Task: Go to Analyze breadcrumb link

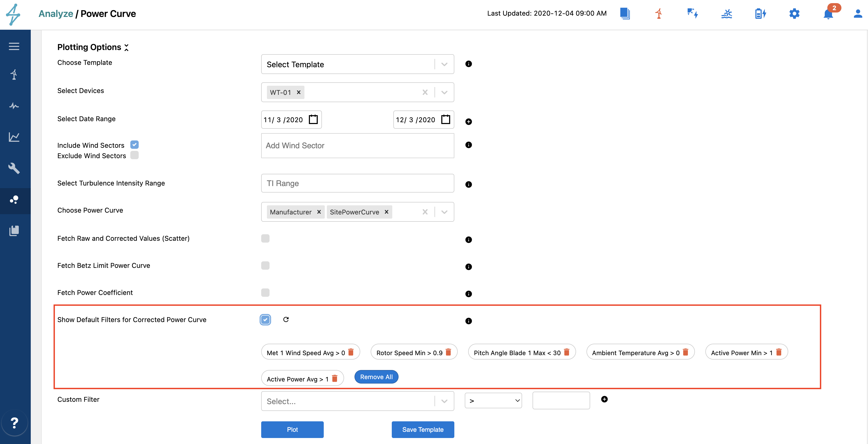Action: point(56,14)
